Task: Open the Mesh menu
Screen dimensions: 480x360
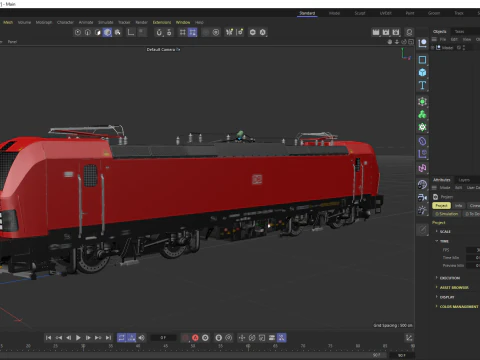Action: click(x=8, y=22)
